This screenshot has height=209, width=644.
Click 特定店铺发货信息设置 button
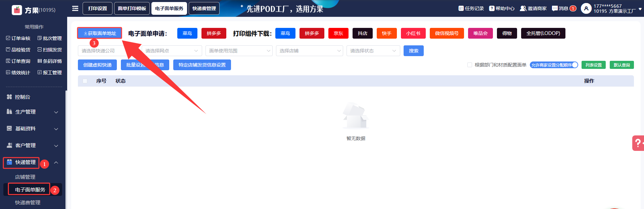pyautogui.click(x=202, y=65)
